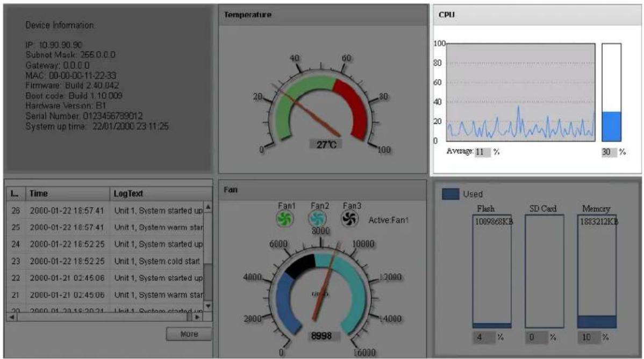Select the teal Fan2 icon

click(x=317, y=219)
